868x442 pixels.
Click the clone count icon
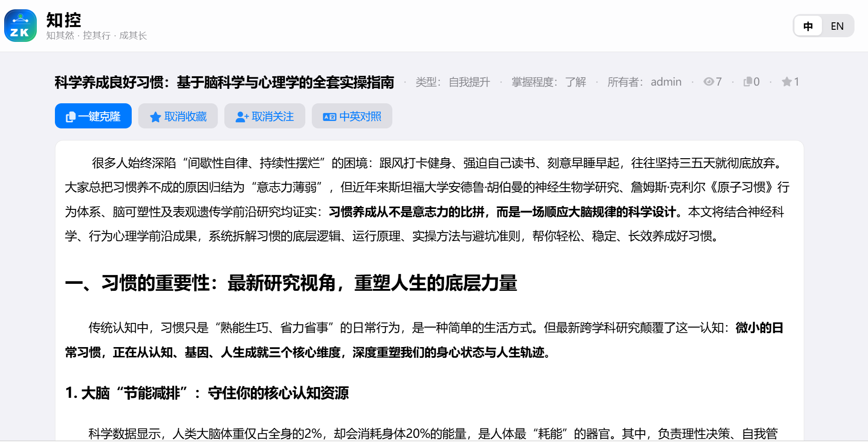point(747,82)
